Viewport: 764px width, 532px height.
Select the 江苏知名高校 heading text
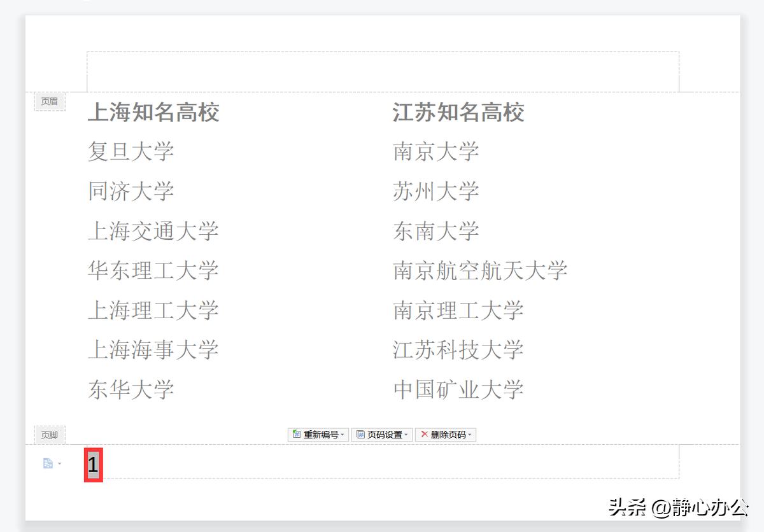coord(460,113)
